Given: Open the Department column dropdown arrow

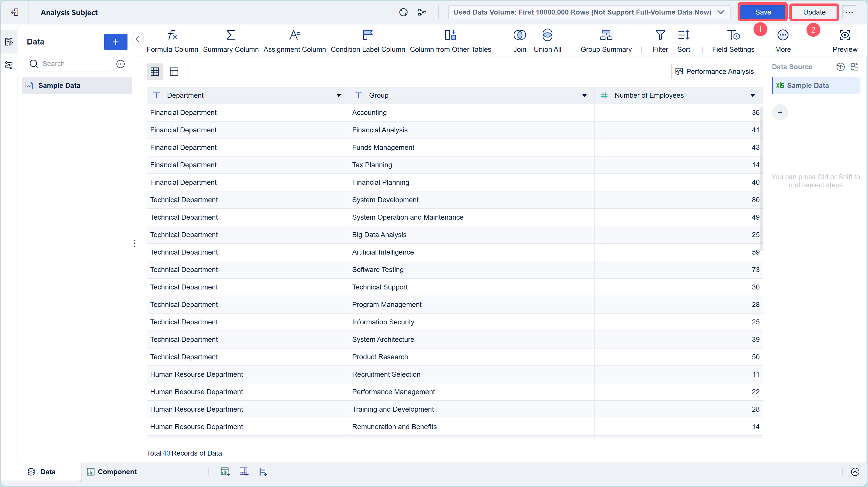Looking at the screenshot, I should [339, 96].
